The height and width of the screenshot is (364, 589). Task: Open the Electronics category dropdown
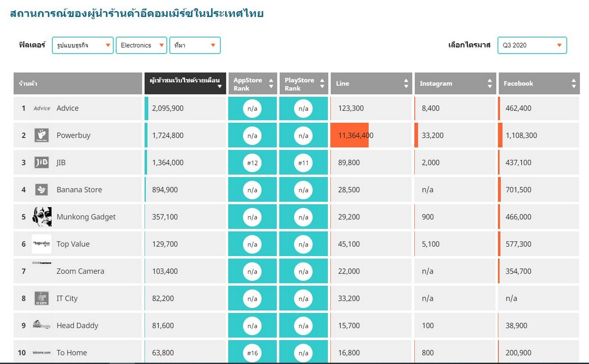point(141,45)
